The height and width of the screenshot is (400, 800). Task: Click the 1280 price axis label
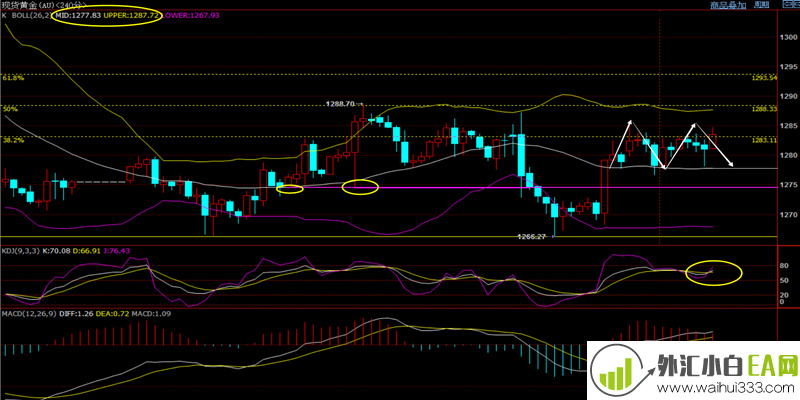pos(789,156)
